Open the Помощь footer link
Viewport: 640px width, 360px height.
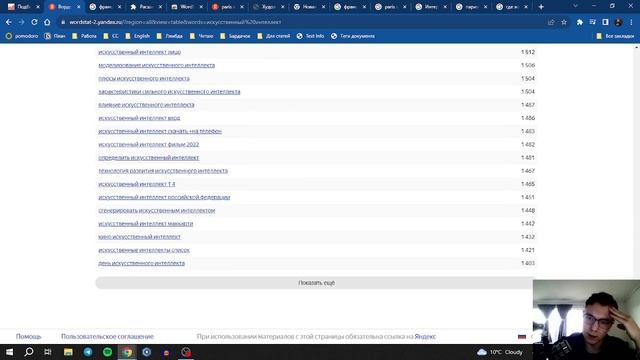tap(29, 336)
